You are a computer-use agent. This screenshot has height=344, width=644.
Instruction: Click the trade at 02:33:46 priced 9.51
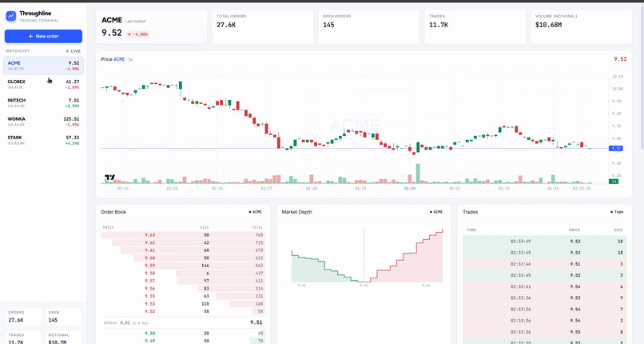[545, 264]
